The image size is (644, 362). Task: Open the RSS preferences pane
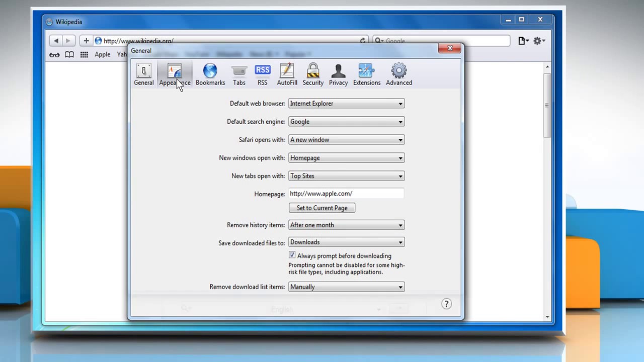(262, 74)
